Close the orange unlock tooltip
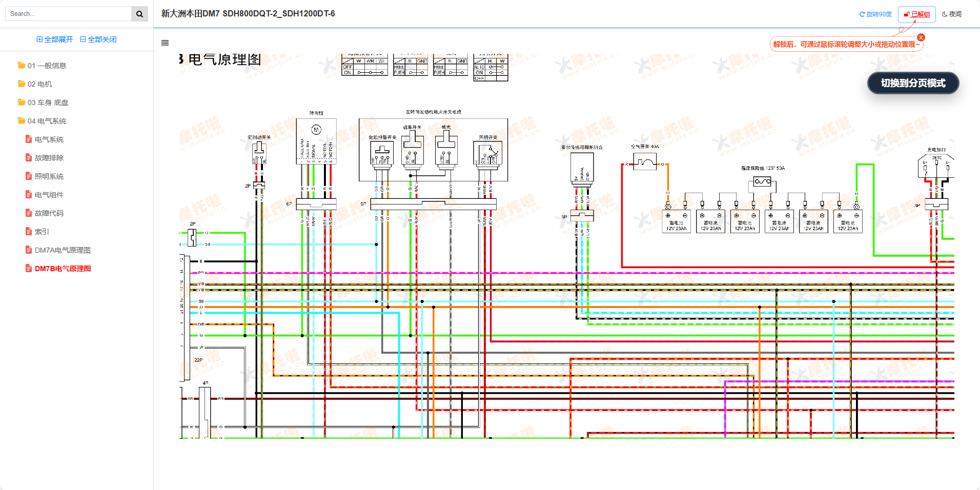This screenshot has width=980, height=490. (x=921, y=37)
